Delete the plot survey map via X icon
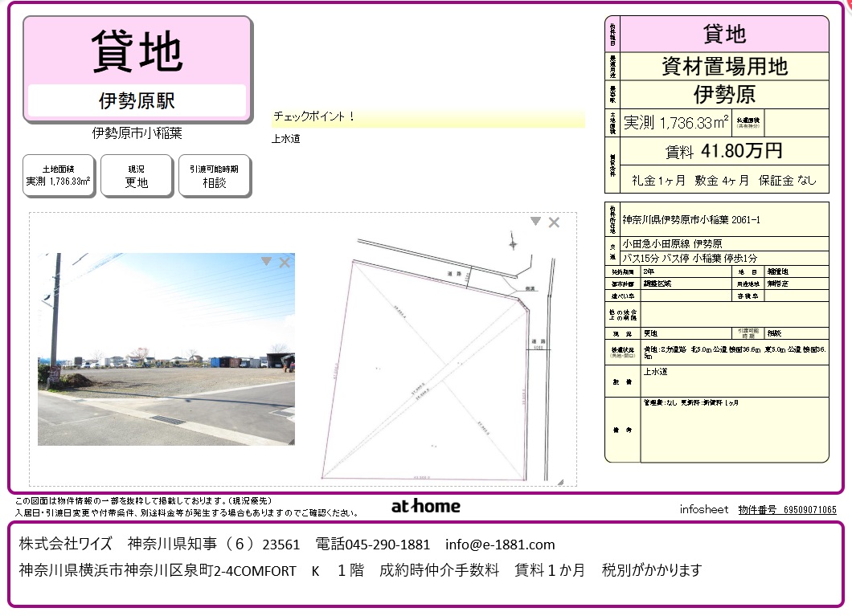This screenshot has height=616, width=852. [x=554, y=222]
